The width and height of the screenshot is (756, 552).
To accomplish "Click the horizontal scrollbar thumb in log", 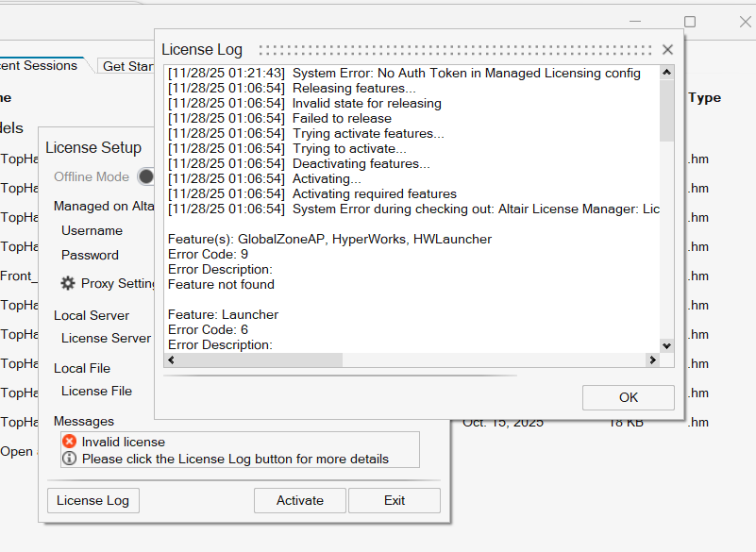I will (x=260, y=360).
